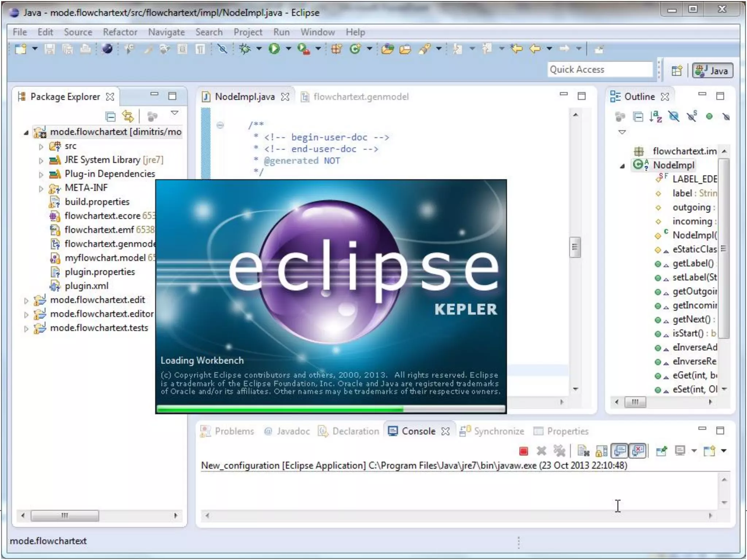The image size is (747, 560).
Task: Open the Refactor menu
Action: pyautogui.click(x=120, y=32)
